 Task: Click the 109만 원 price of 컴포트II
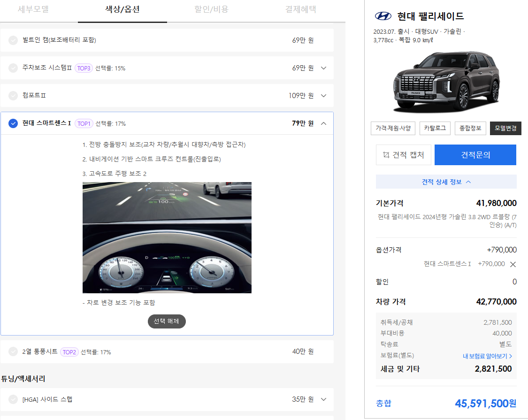(x=301, y=96)
